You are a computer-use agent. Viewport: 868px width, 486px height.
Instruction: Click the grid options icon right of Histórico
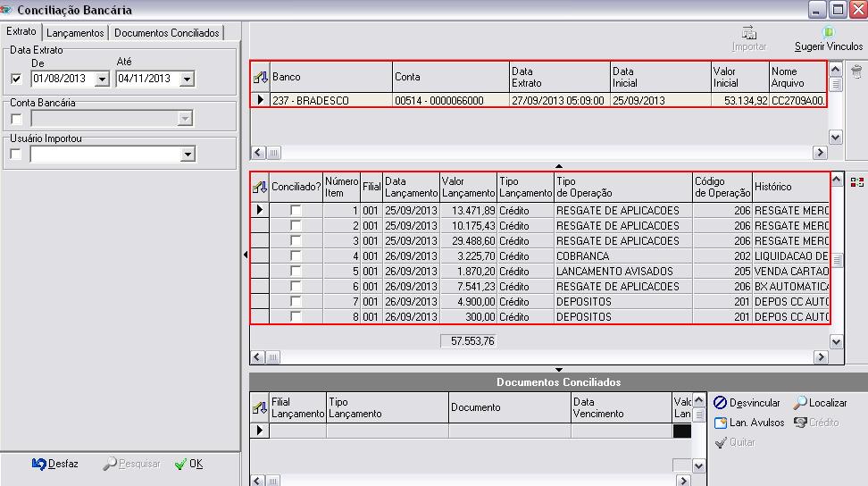856,182
